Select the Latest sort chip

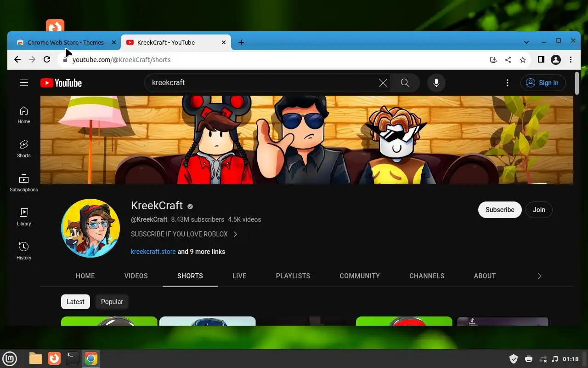pos(75,302)
